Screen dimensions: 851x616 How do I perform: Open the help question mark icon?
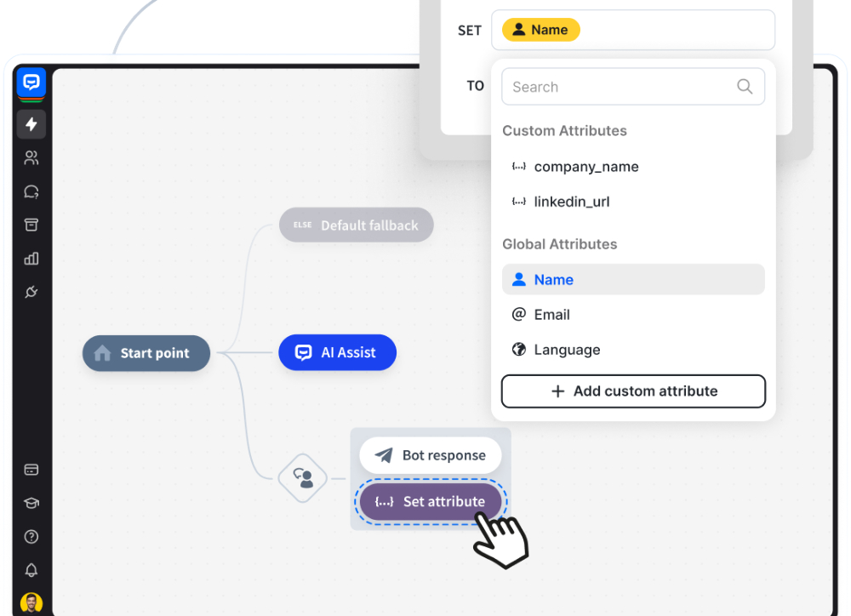(31, 537)
